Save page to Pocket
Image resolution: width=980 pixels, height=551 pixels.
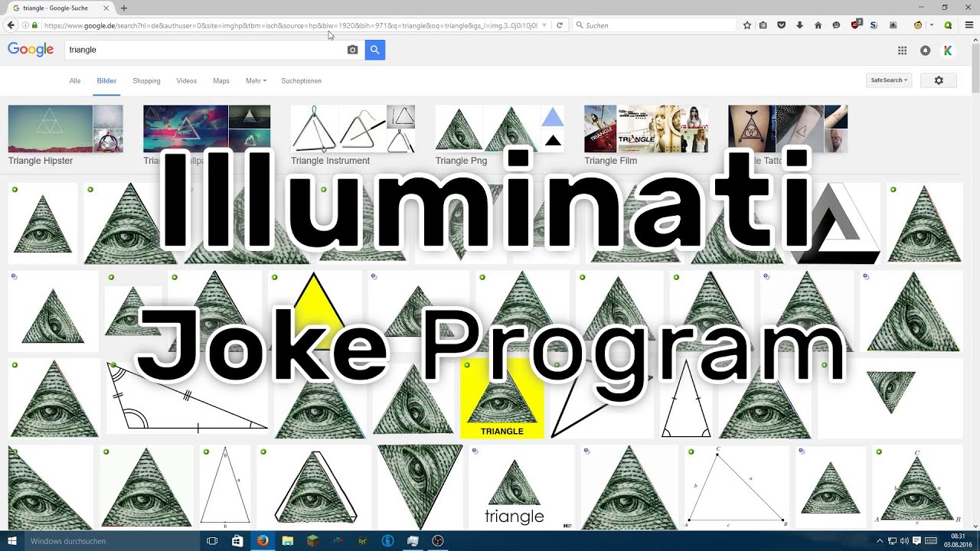781,25
